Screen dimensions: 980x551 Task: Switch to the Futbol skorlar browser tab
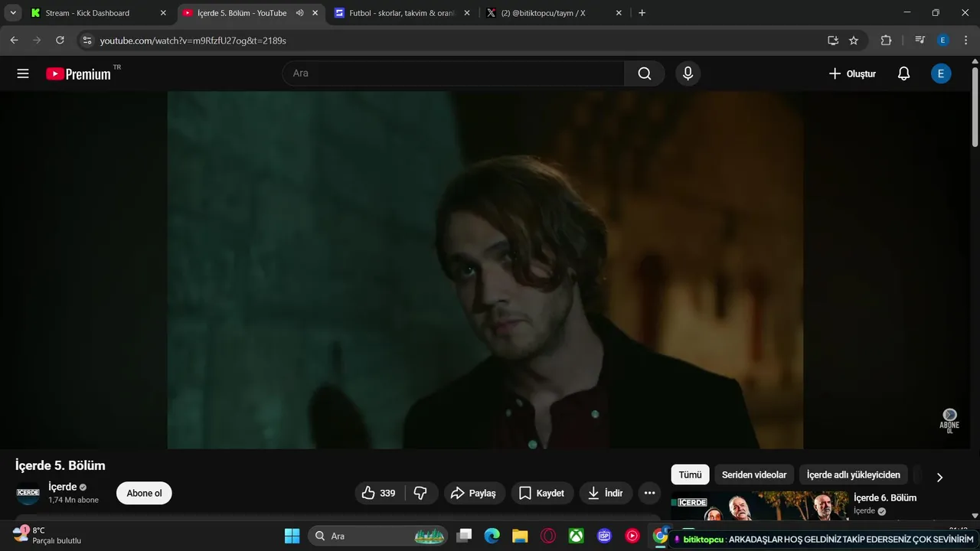pos(401,13)
